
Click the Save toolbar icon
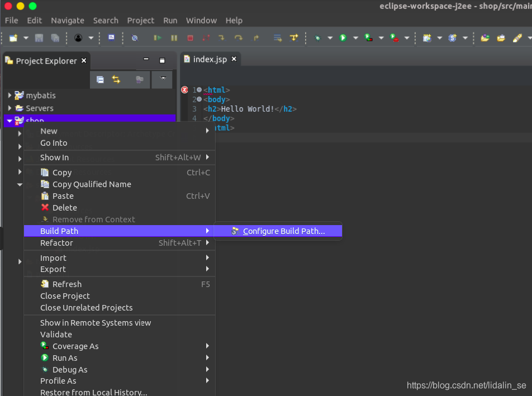[39, 37]
